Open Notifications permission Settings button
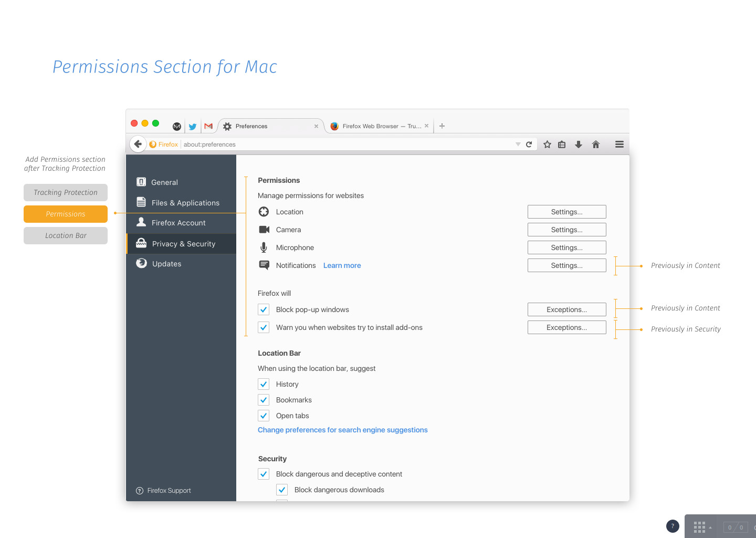 pyautogui.click(x=567, y=265)
